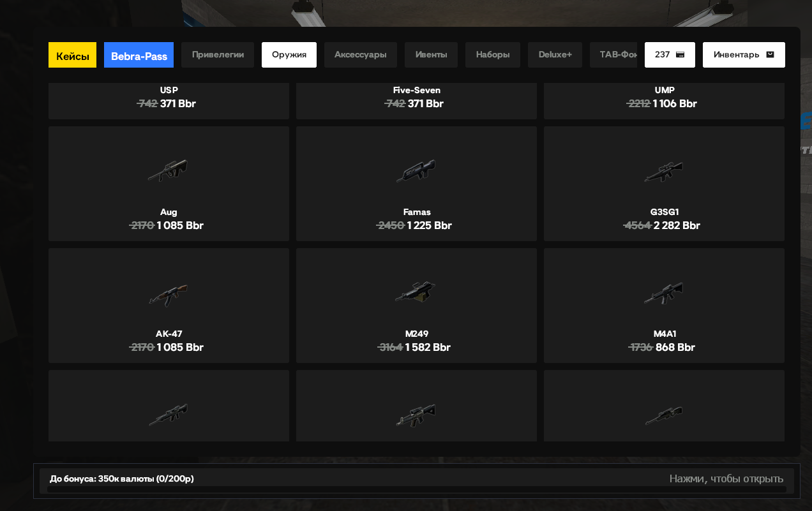Image resolution: width=812 pixels, height=511 pixels.
Task: Pick the AK-47 weapon icon
Action: [x=169, y=295]
